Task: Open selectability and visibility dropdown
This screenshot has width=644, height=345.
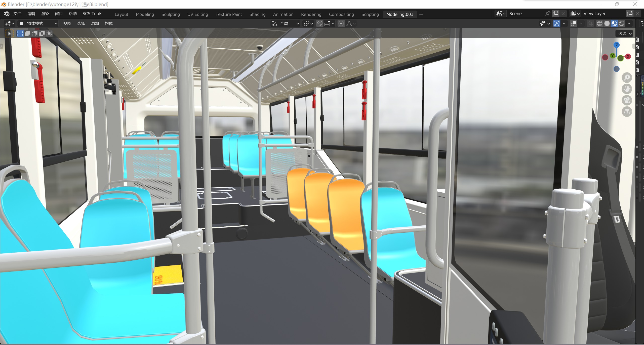Action: [545, 23]
